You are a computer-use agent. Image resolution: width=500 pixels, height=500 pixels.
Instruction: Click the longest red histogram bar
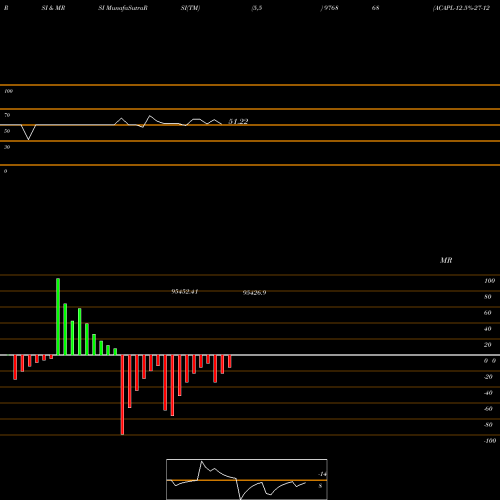click(x=122, y=395)
